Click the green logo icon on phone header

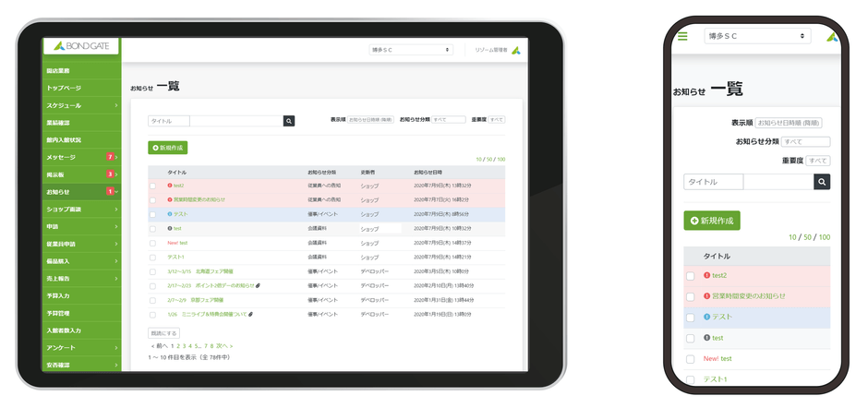pos(832,37)
